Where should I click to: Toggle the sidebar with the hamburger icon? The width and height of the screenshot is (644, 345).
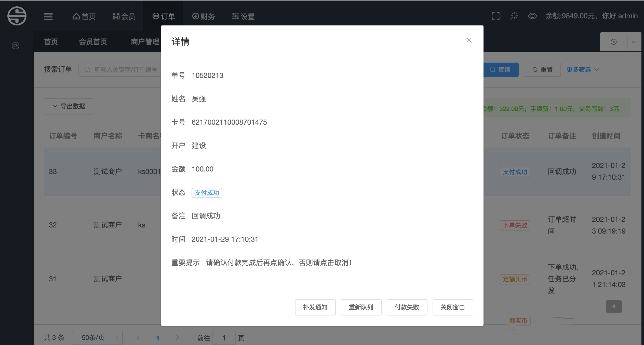tap(48, 16)
